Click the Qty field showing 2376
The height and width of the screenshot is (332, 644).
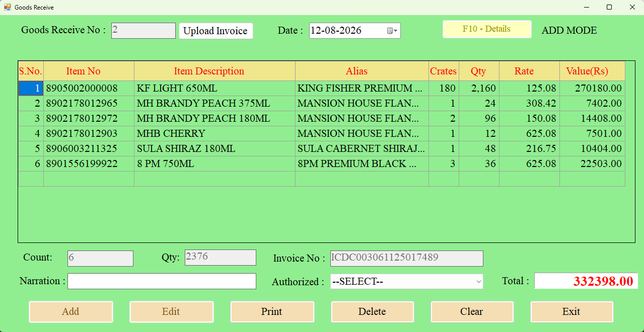221,258
